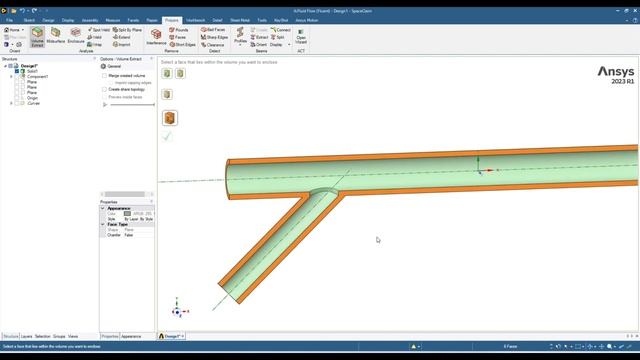Run the Interference tool

click(156, 36)
